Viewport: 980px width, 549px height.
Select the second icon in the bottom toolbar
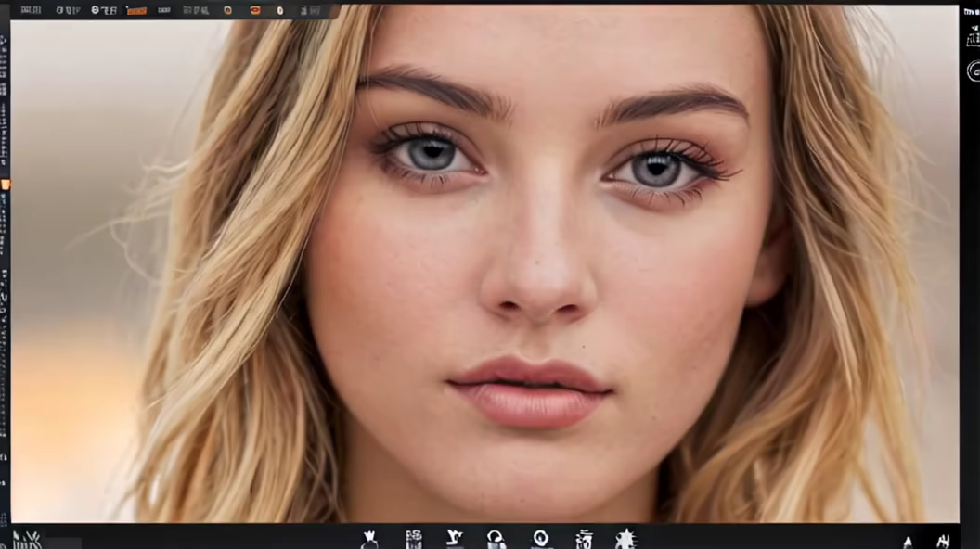pyautogui.click(x=414, y=539)
